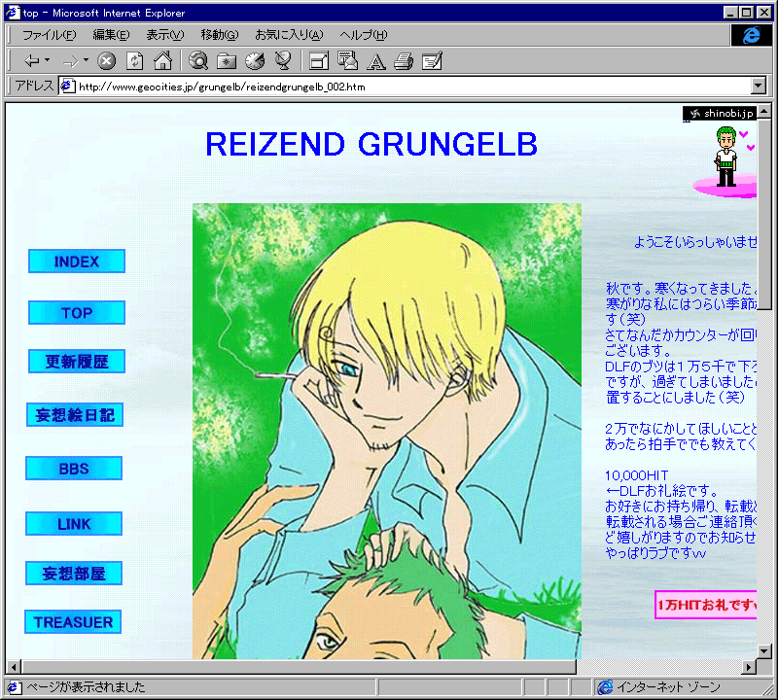Click the やっぱりラブですw text line
Screen dimensions: 778x700
[x=655, y=552]
